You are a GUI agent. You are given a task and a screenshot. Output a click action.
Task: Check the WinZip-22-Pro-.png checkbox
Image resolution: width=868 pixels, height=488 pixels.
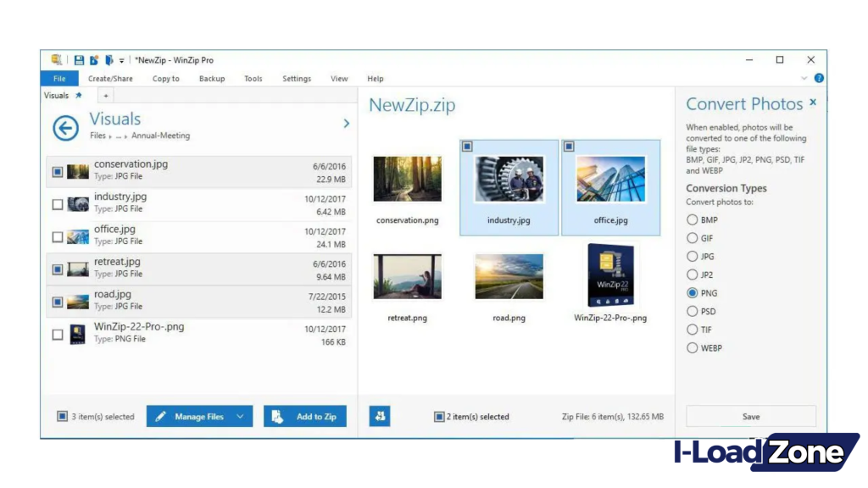coord(58,335)
